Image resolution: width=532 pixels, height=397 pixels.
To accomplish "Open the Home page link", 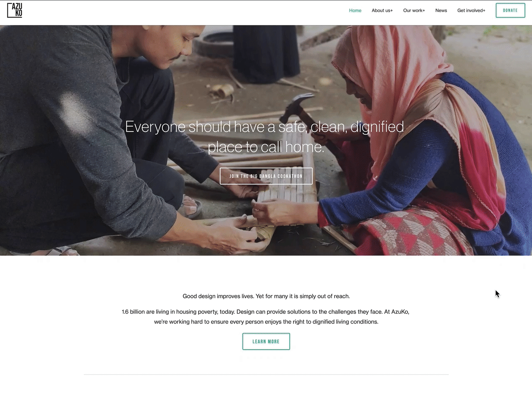I will [x=355, y=10].
